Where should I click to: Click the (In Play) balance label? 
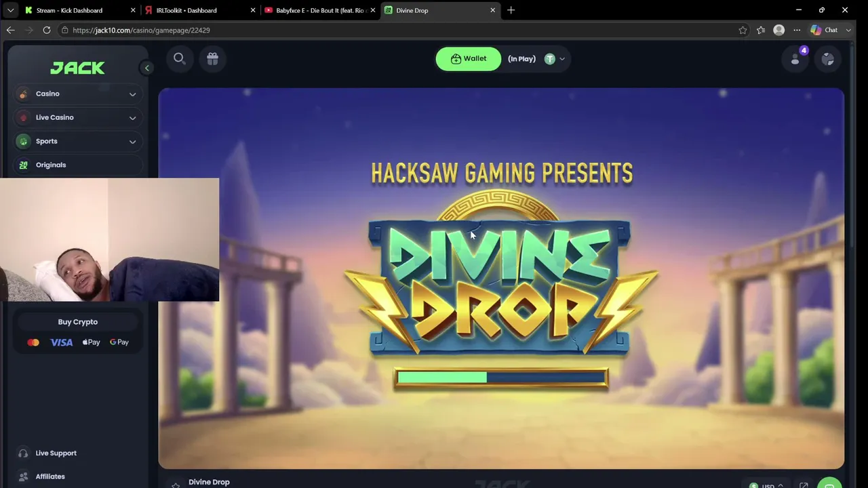[521, 59]
